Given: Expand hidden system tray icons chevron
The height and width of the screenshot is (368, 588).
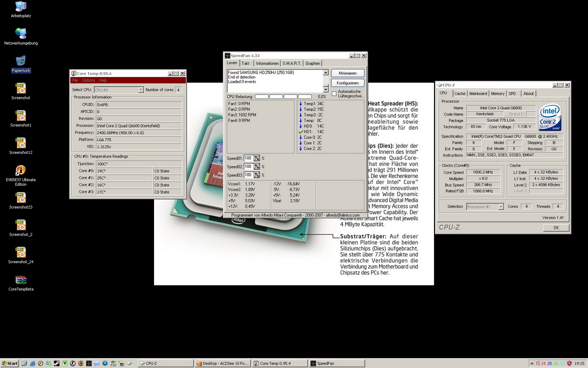Looking at the screenshot, I should coord(532,363).
